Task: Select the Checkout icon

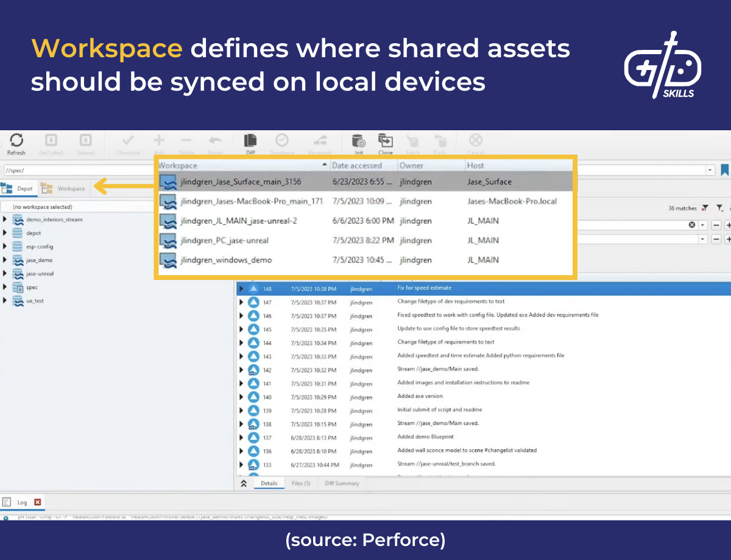Action: click(128, 140)
